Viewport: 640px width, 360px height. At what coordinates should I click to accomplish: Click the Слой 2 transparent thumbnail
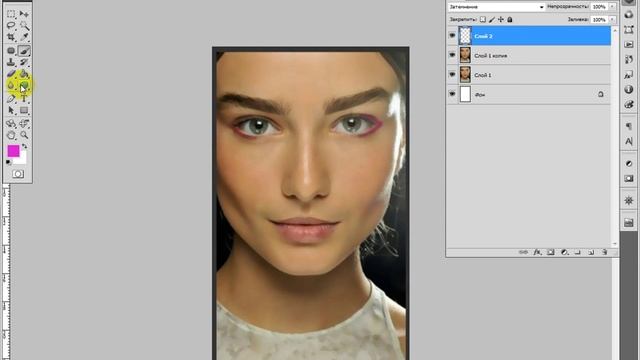pos(465,36)
